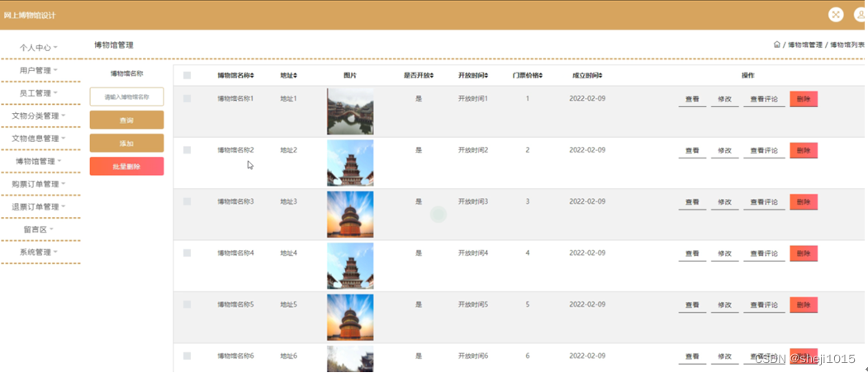Viewport: 868px width, 373px height.
Task: Open the temple thumbnail of 博物馆名称3
Action: pos(350,215)
